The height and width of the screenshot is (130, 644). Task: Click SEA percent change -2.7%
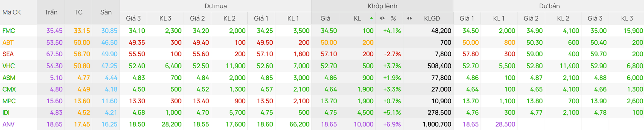tap(393, 54)
